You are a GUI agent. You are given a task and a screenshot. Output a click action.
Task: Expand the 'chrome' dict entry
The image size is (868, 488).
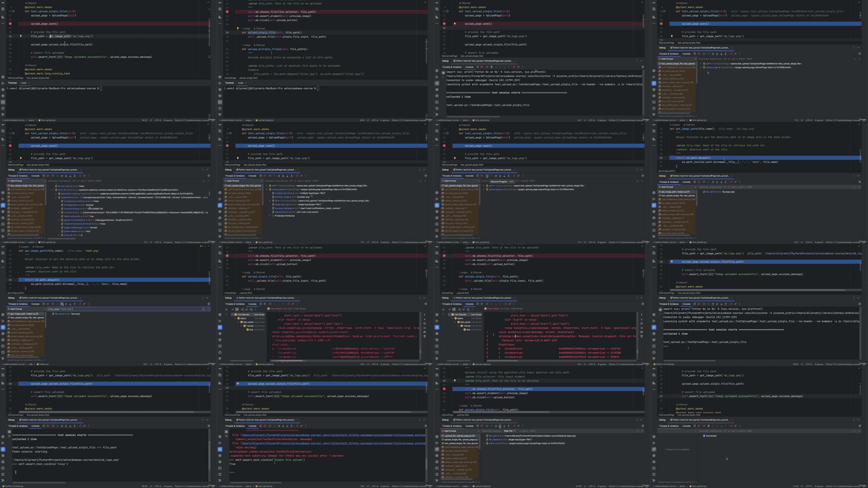point(59,213)
